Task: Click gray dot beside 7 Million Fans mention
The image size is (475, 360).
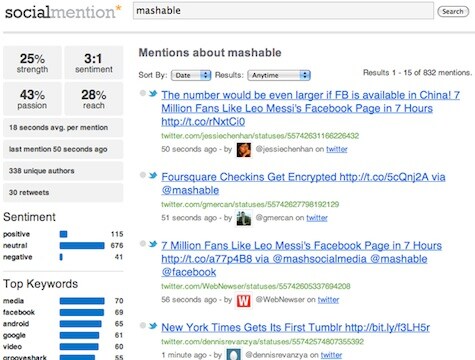Action: click(143, 244)
